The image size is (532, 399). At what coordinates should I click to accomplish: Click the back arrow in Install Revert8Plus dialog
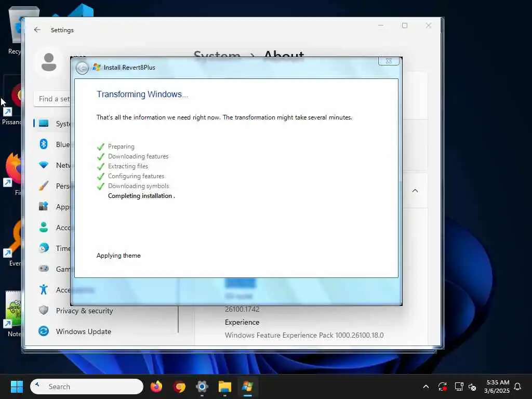click(82, 68)
